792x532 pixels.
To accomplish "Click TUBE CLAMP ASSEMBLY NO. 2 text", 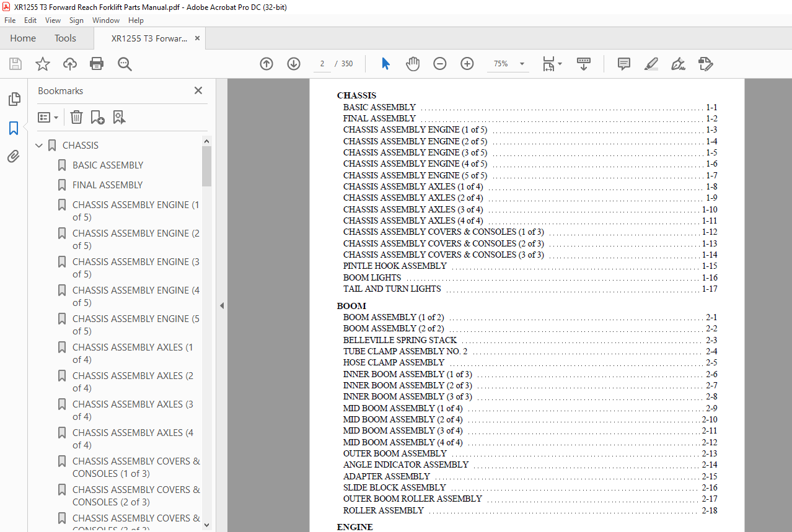I will pyautogui.click(x=405, y=351).
